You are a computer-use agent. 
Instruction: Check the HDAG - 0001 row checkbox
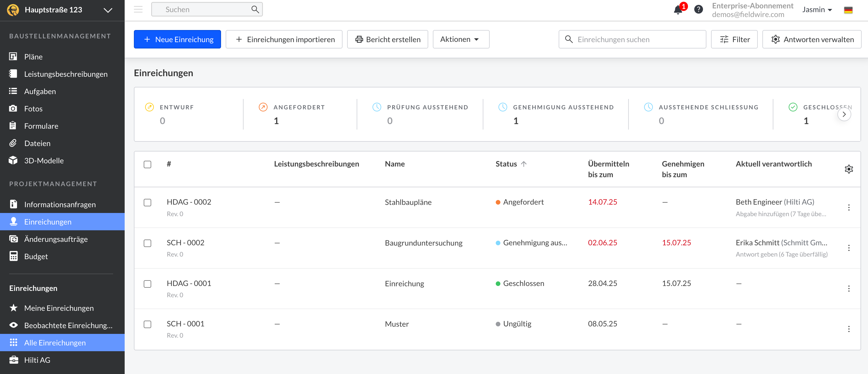tap(147, 284)
